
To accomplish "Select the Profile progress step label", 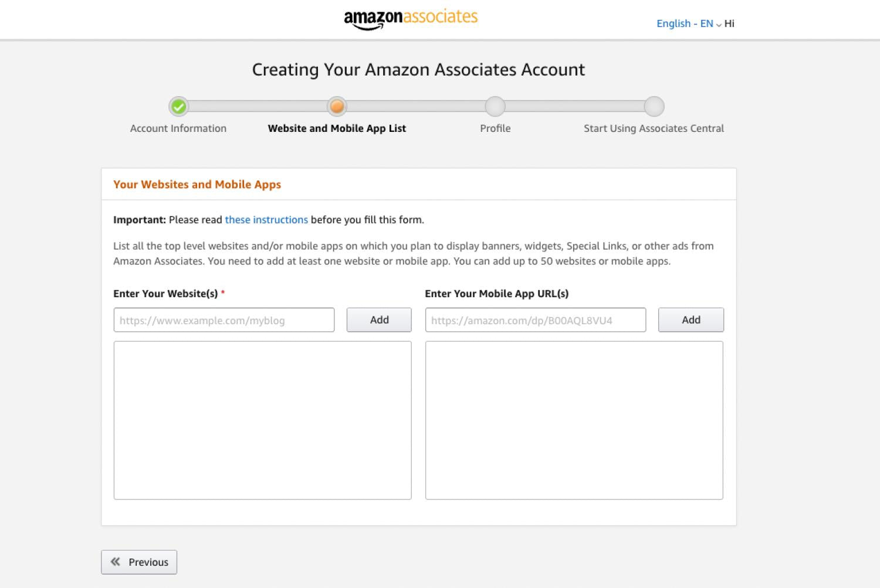I will tap(495, 128).
